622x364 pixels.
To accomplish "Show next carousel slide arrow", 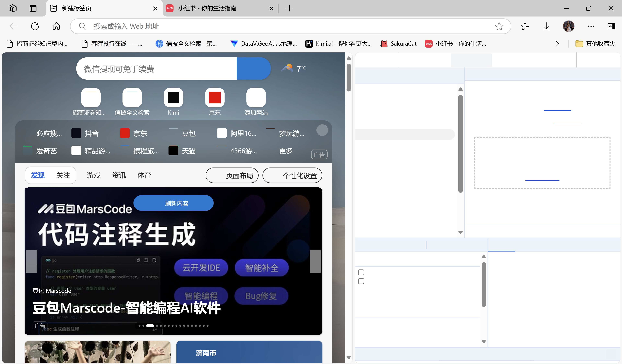I will pos(315,261).
